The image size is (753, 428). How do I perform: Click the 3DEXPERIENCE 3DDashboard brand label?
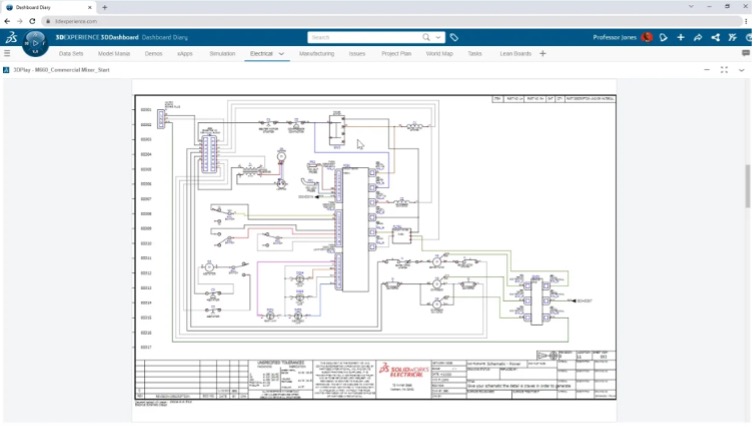(x=97, y=37)
